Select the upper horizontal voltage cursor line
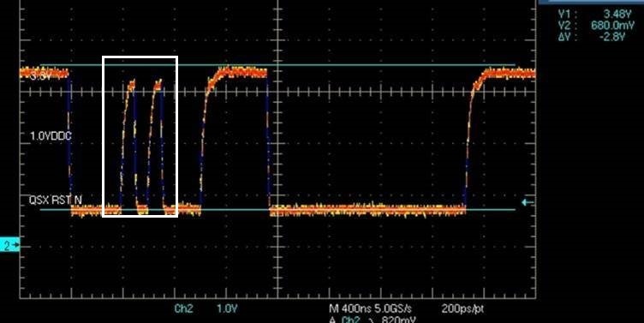Screen dimensions: 644x323 [277, 65]
